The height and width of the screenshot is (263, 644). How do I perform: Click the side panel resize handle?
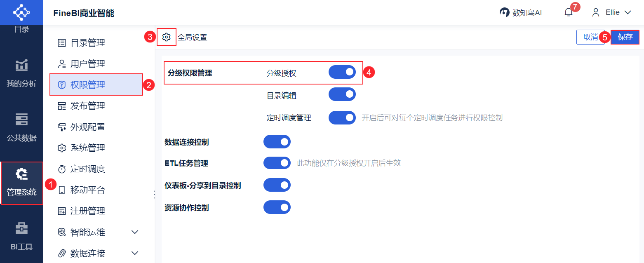[155, 195]
